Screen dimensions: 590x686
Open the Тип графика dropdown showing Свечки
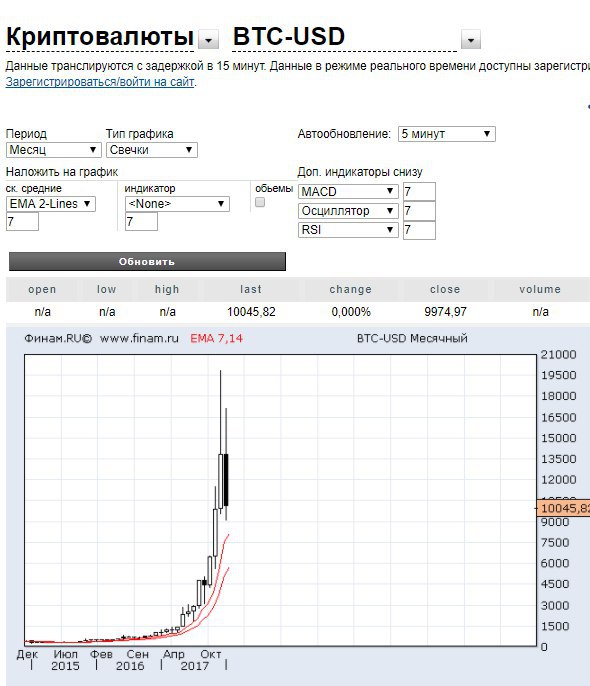click(x=152, y=150)
